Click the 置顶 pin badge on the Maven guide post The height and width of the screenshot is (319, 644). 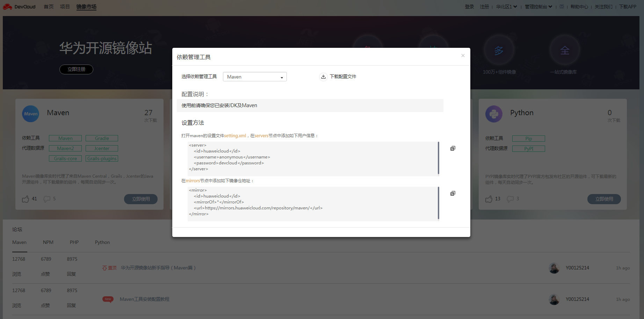click(109, 268)
